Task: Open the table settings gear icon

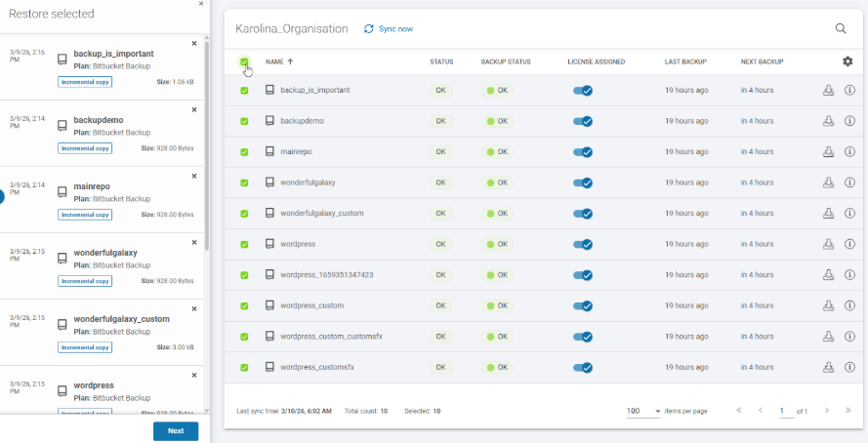Action: pos(847,61)
